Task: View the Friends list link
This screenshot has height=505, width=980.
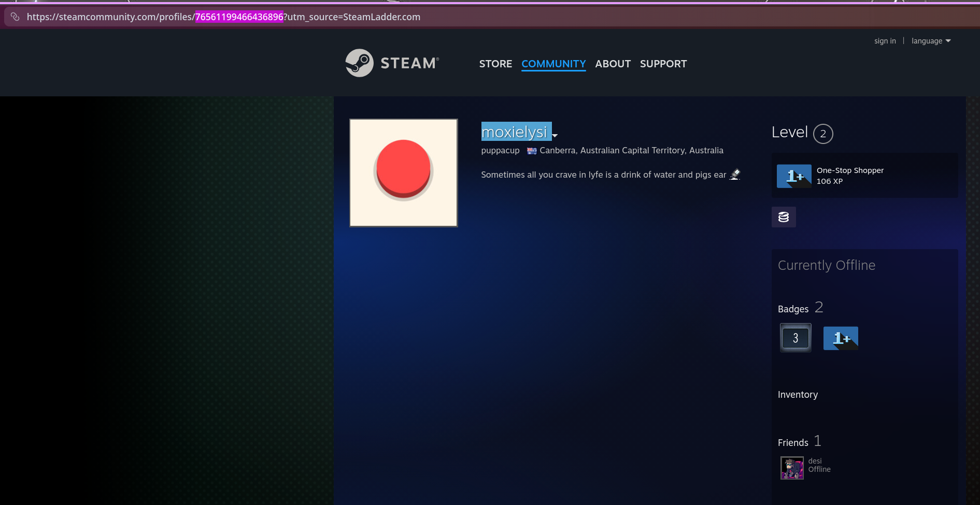Action: 793,443
